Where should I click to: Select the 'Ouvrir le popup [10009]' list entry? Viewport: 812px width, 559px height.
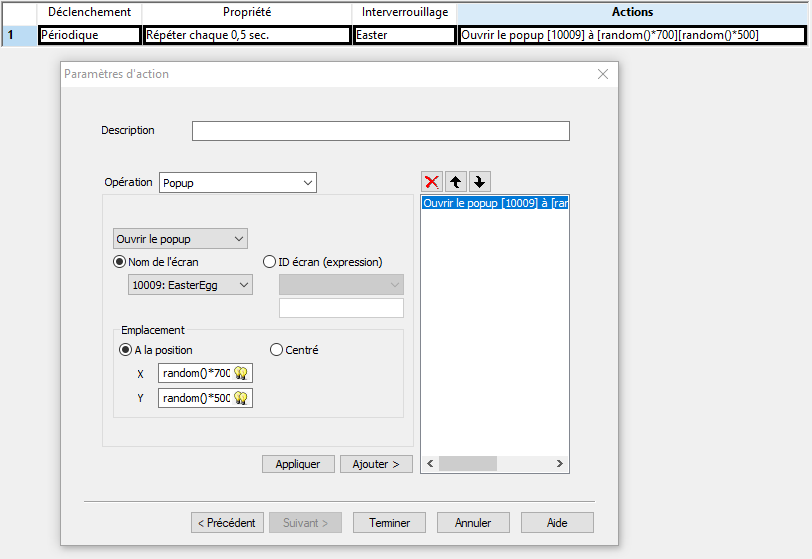click(494, 203)
